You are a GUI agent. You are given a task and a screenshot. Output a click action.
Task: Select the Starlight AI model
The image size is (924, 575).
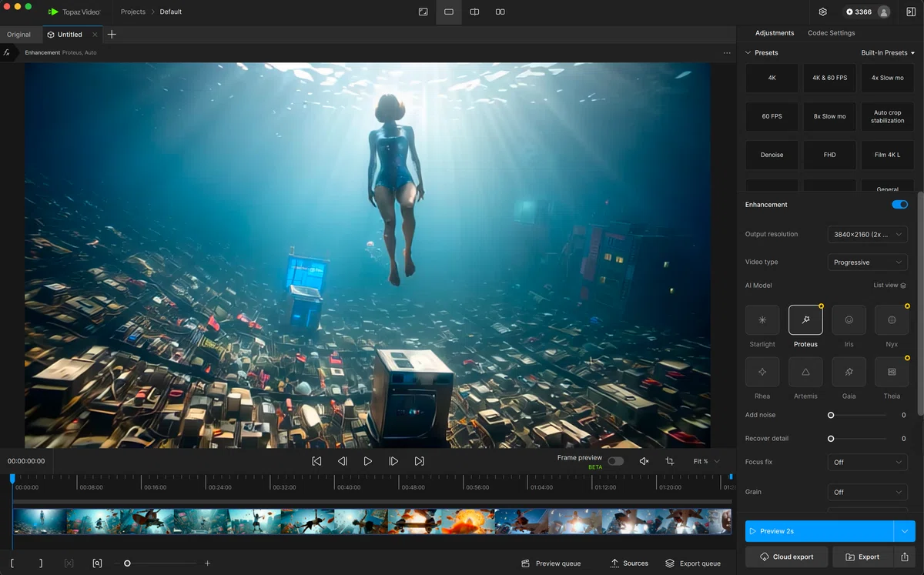762,319
